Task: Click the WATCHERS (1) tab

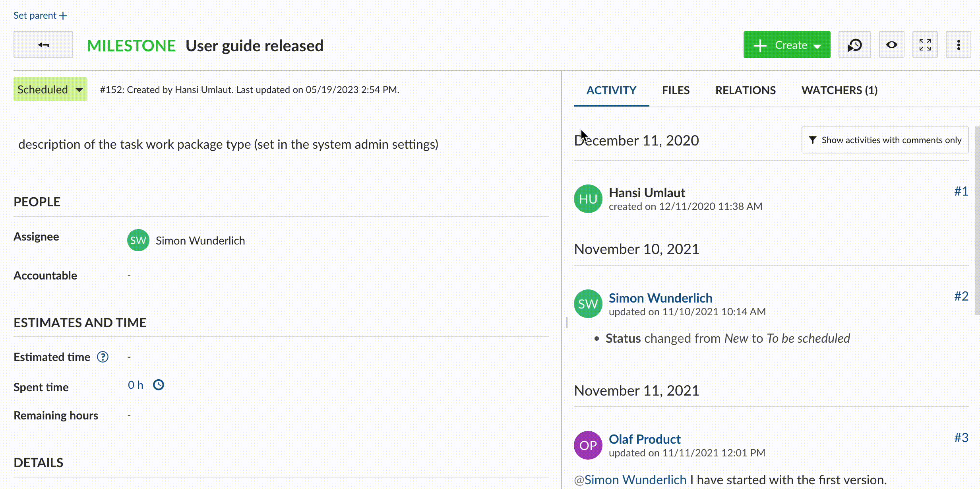Action: (x=840, y=89)
